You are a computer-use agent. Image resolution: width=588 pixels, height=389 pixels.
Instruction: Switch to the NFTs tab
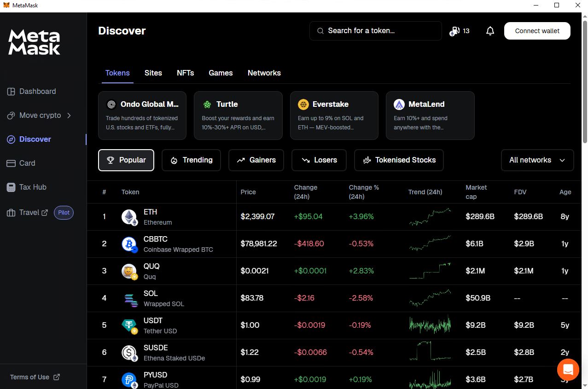click(x=186, y=73)
